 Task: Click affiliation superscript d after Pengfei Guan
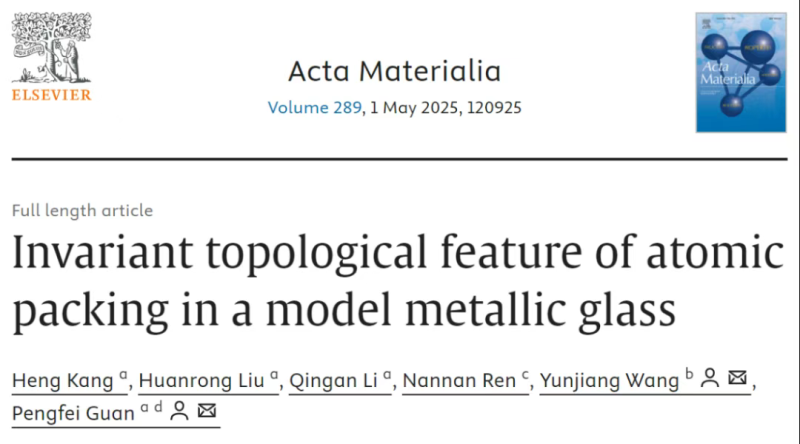(158, 407)
